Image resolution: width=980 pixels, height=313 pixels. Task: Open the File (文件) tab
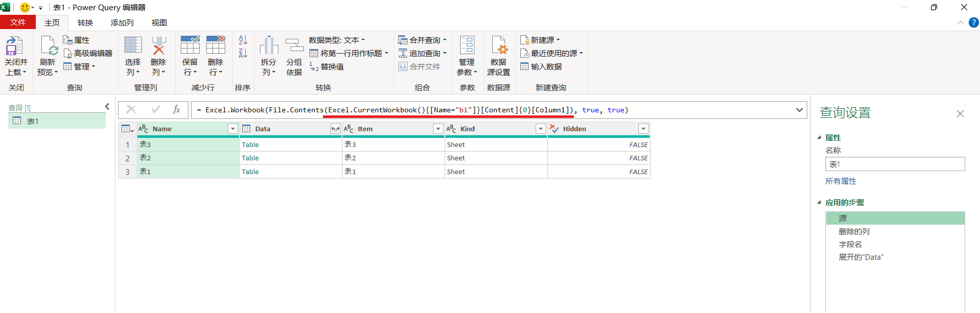click(x=18, y=22)
